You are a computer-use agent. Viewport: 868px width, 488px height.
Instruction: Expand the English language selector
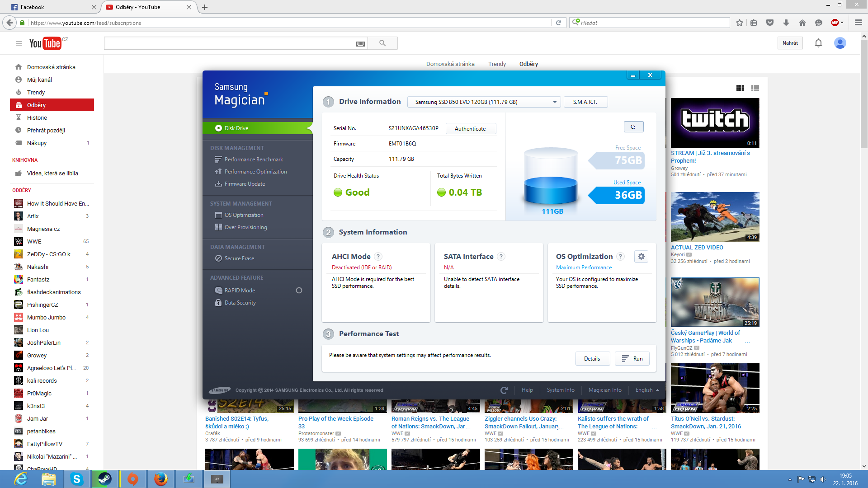(647, 390)
